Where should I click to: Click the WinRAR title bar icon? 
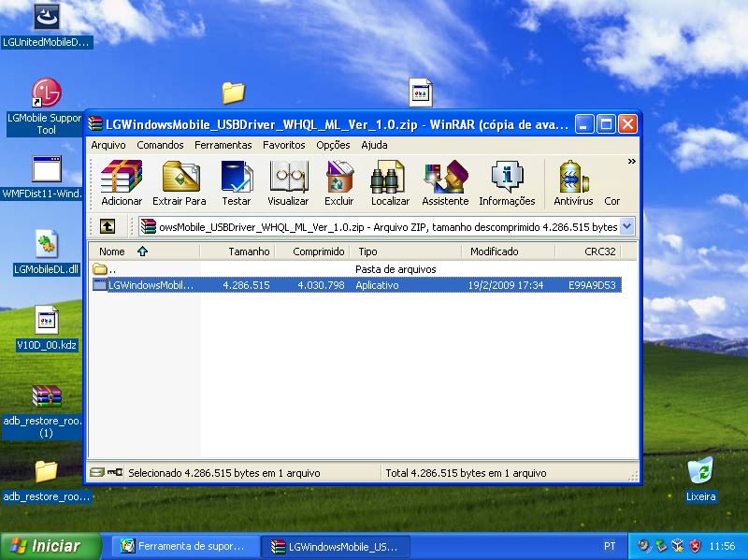[x=95, y=124]
